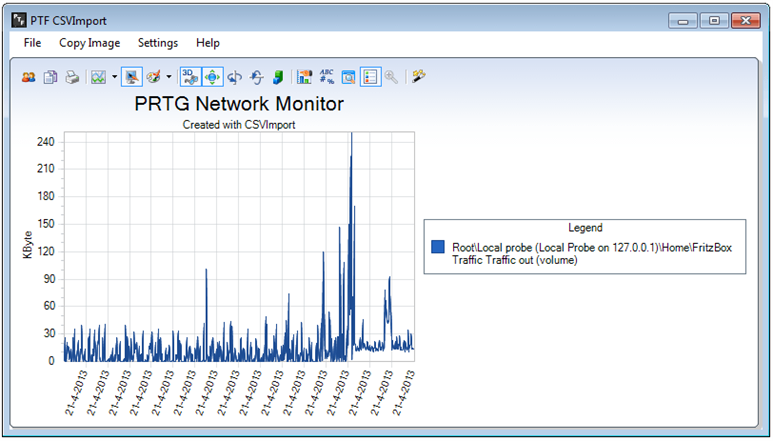
Task: Maximize the PTF CSVImport window
Action: pos(713,20)
